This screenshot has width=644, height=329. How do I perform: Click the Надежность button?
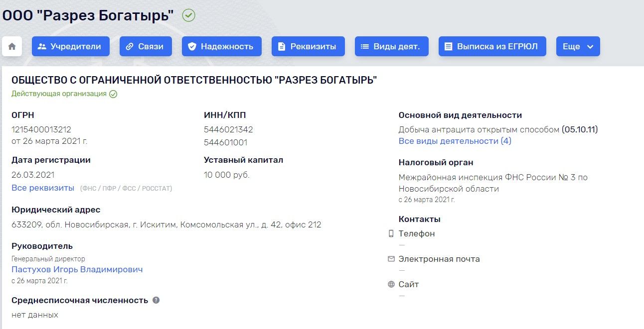pos(221,46)
